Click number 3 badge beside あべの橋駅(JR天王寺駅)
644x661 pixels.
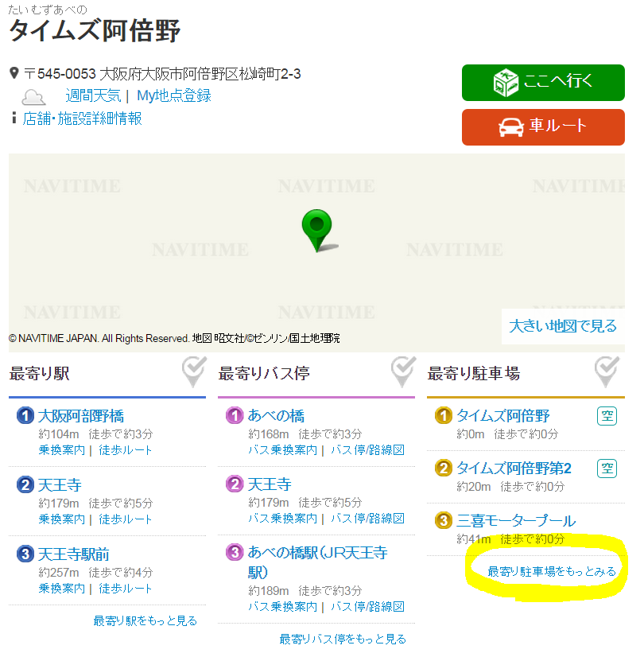[x=235, y=552]
